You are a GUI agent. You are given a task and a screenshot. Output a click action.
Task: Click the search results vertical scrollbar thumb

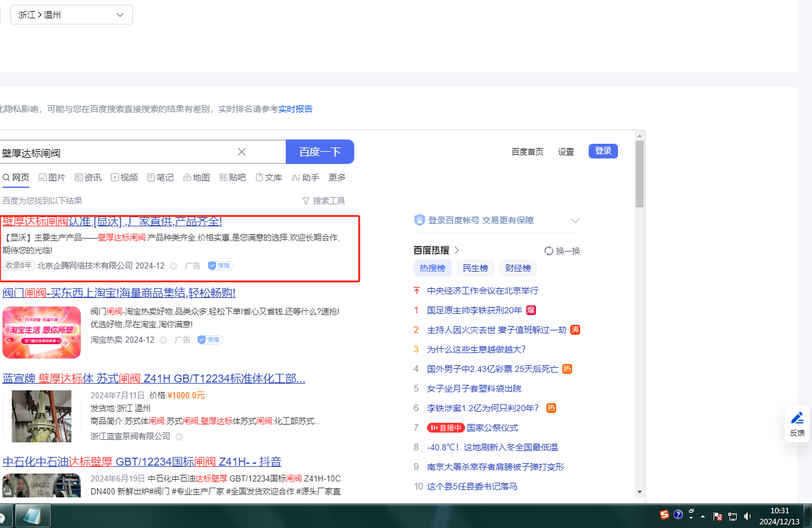click(x=639, y=174)
